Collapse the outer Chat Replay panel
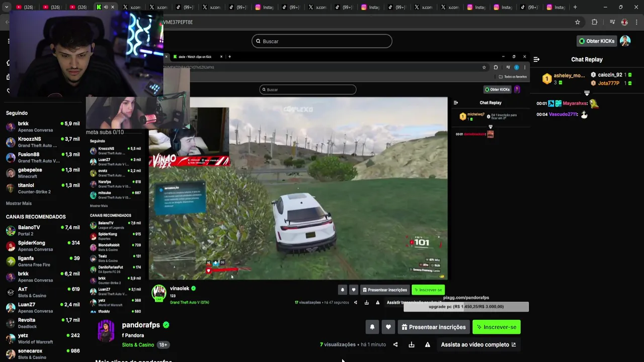Screen dimensions: 644x362 click(536, 59)
